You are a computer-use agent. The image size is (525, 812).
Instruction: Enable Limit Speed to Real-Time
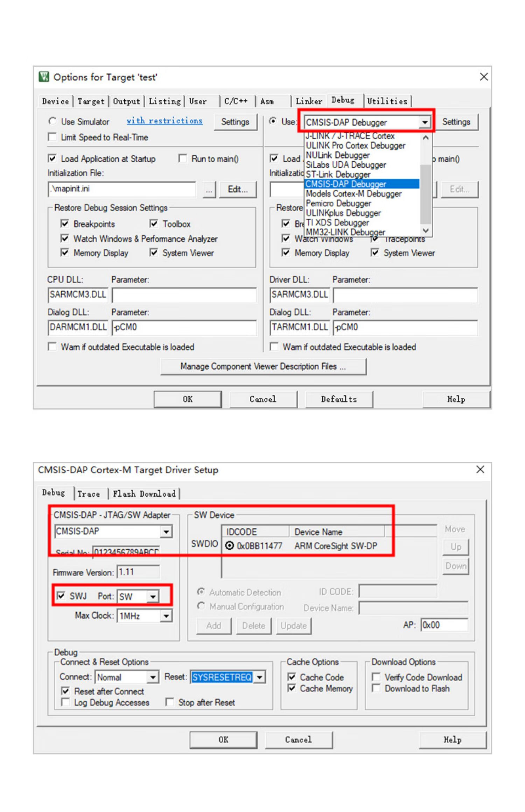point(52,137)
